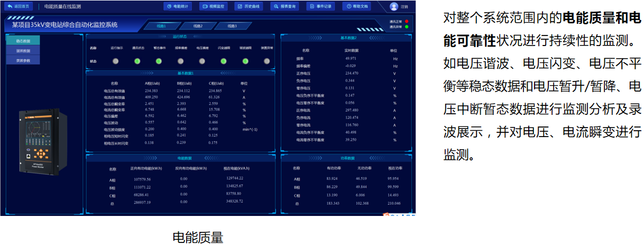Click the 闪变越限 status light
This screenshot has height=244, width=644.
pos(224,61)
